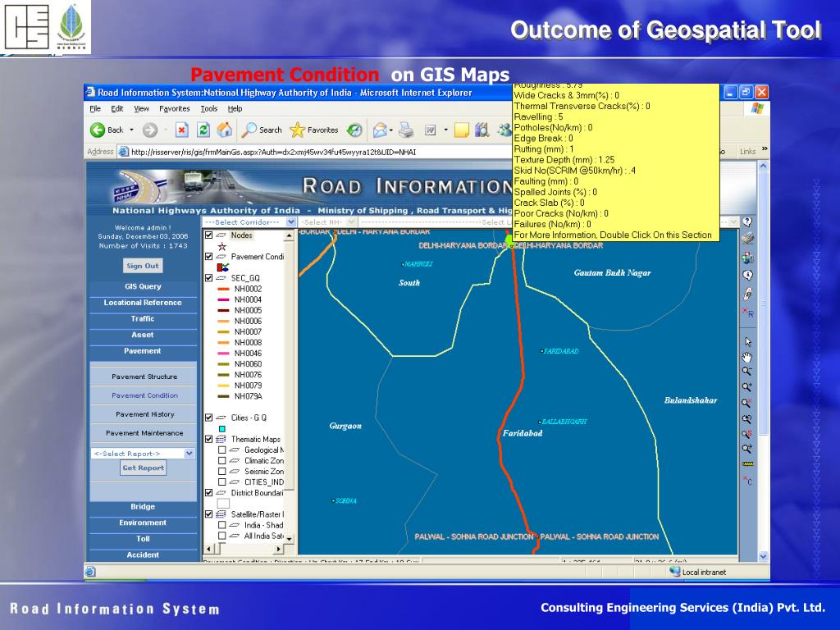Open the Pavement Structure page
840x630 pixels.
click(x=144, y=377)
